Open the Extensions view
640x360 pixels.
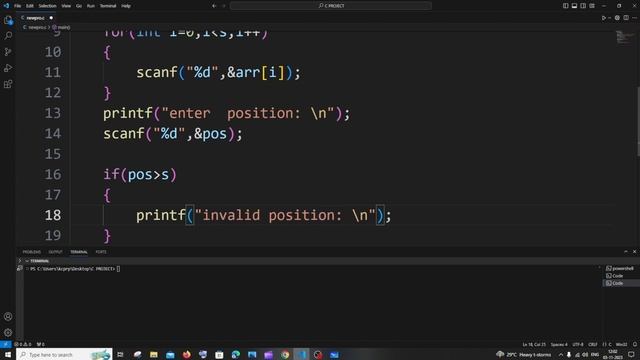pos(8,84)
